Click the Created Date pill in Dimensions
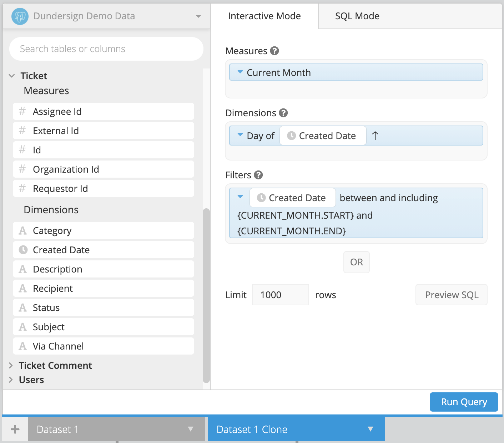The height and width of the screenshot is (443, 504). pyautogui.click(x=323, y=136)
